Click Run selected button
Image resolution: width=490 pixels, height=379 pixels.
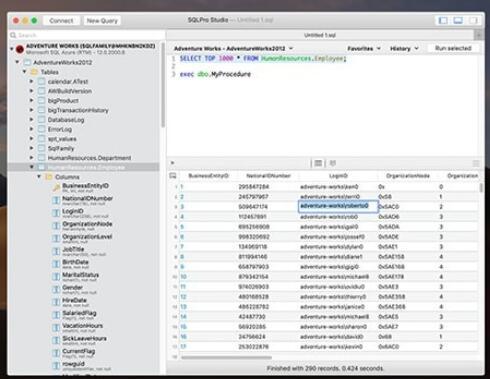453,48
